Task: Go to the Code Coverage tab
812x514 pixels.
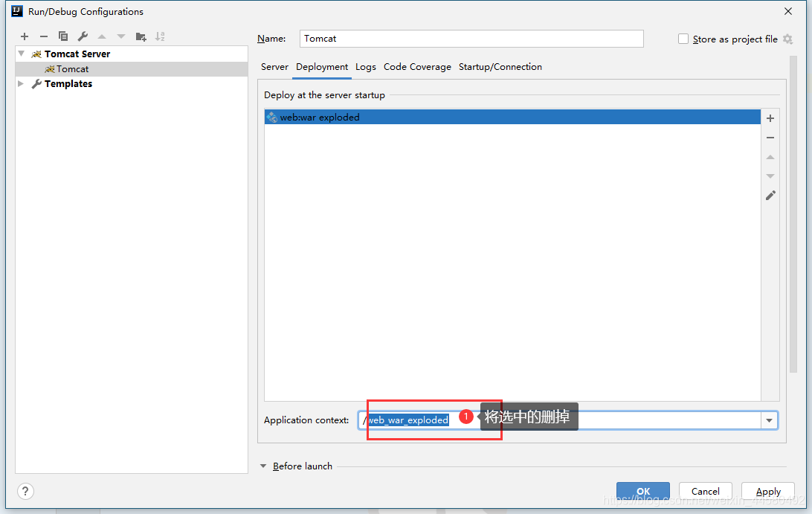Action: pyautogui.click(x=417, y=67)
